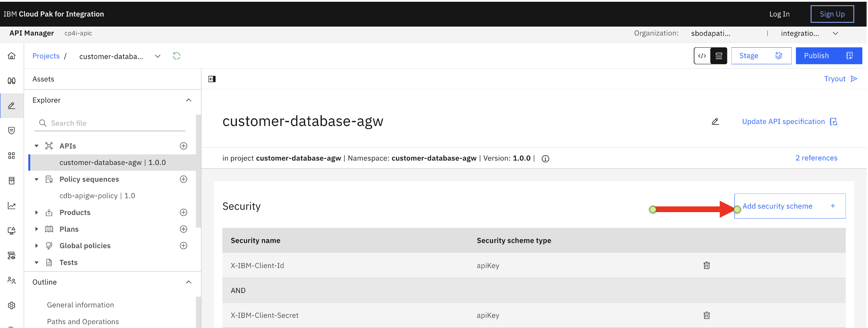Viewport: 868px width, 328px height.
Task: Click the IBM Cloud Pak for Integration title
Action: [54, 14]
